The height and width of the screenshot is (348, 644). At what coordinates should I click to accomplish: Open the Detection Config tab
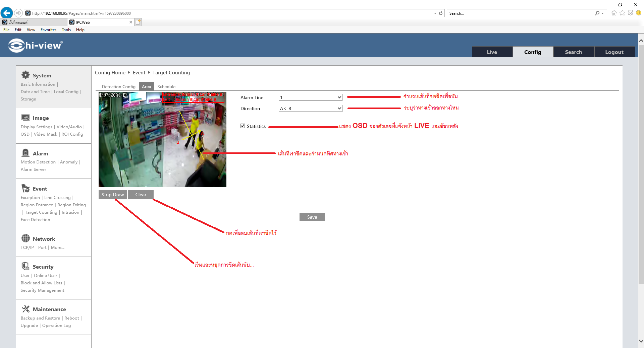pyautogui.click(x=118, y=87)
